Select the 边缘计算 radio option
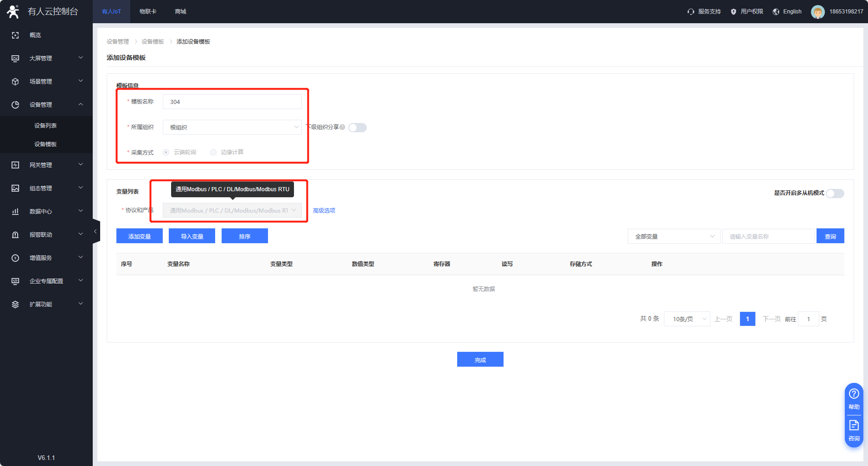 (213, 152)
